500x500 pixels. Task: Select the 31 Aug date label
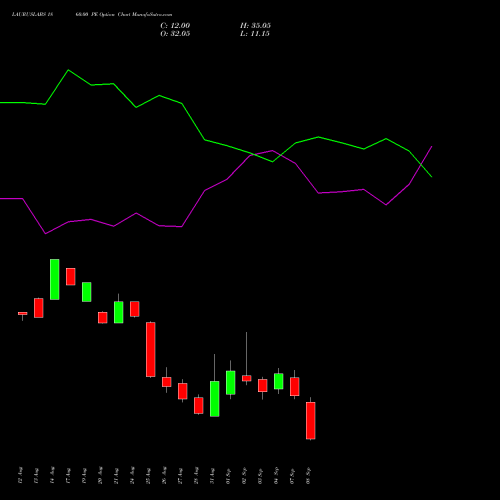(212, 475)
